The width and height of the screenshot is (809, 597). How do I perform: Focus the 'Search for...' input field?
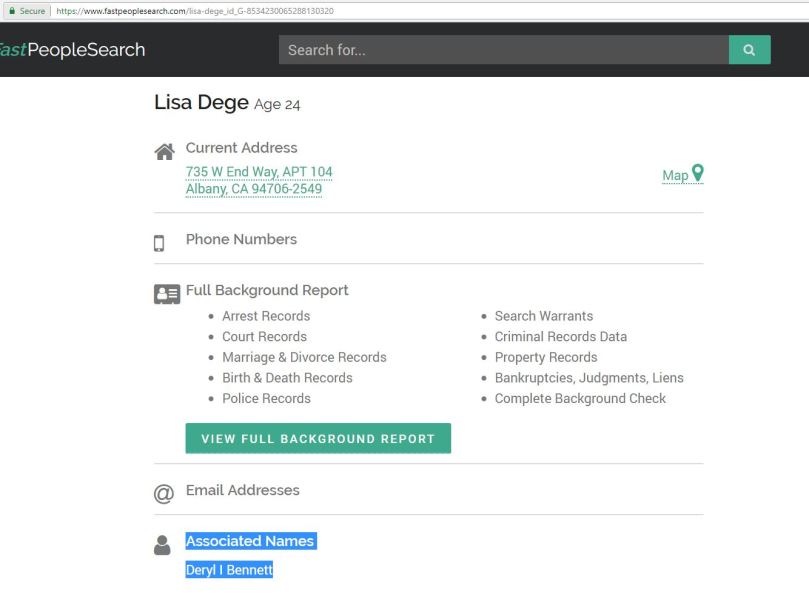503,50
